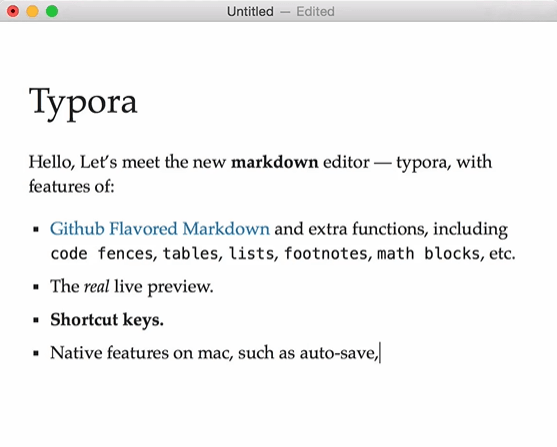Click "live preview." text in second bullet
557x447 pixels.
(x=164, y=286)
